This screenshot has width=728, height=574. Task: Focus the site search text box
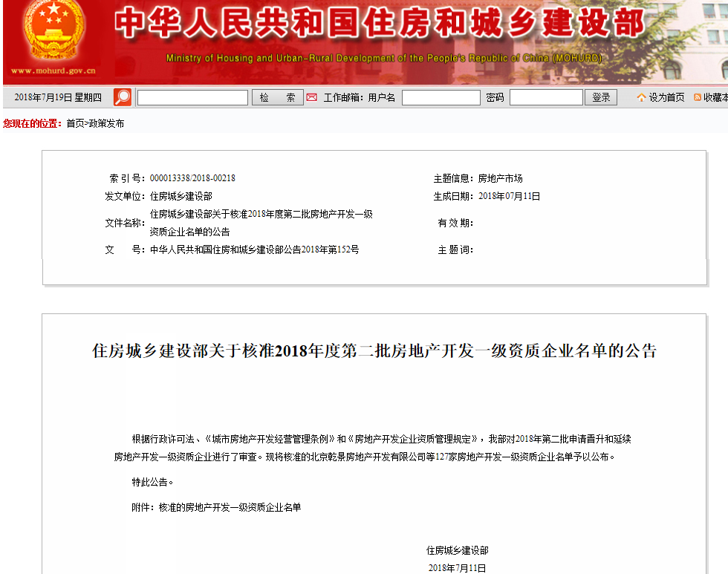point(192,97)
